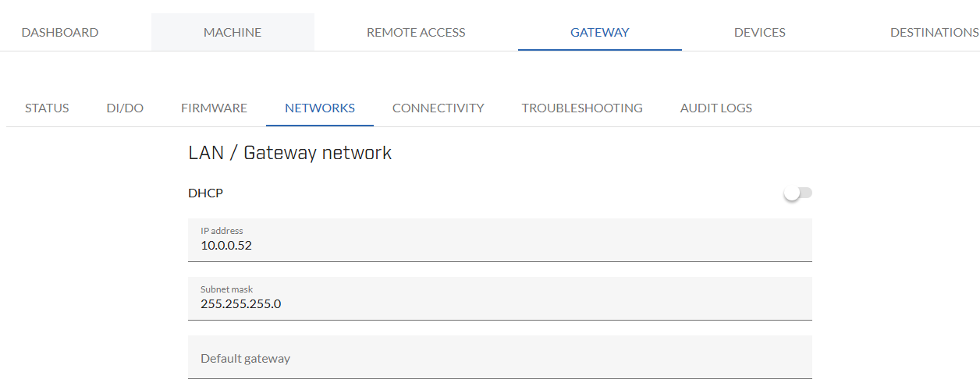This screenshot has height=390, width=980.
Task: Navigate to the DESTINATIONS tab
Action: 934,33
